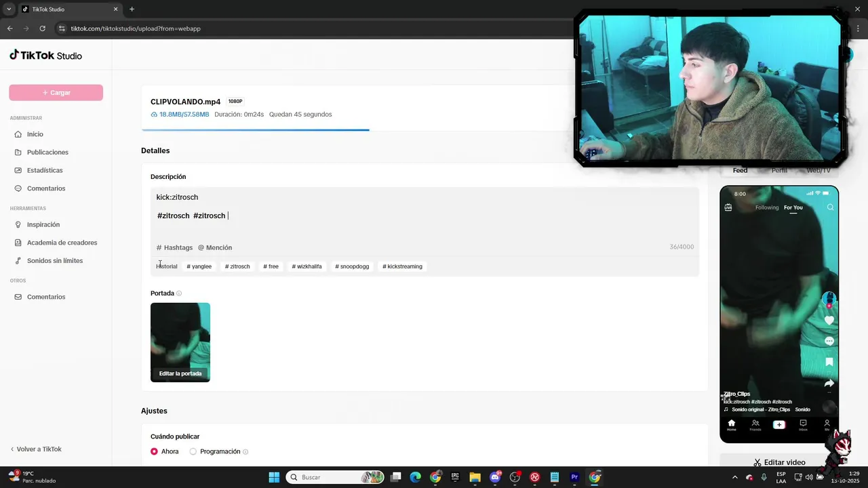
Task: Open the Windows Start menu
Action: (274, 477)
